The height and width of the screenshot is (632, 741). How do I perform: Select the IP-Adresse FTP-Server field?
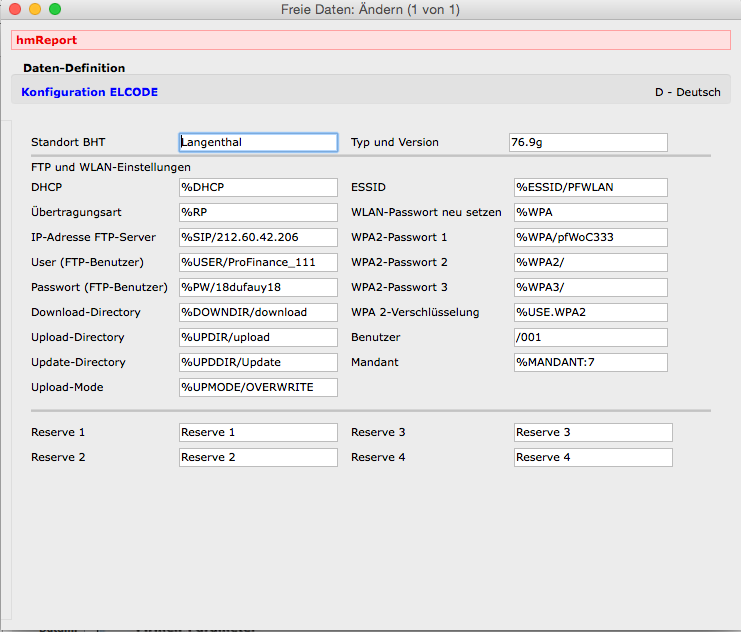(x=258, y=237)
